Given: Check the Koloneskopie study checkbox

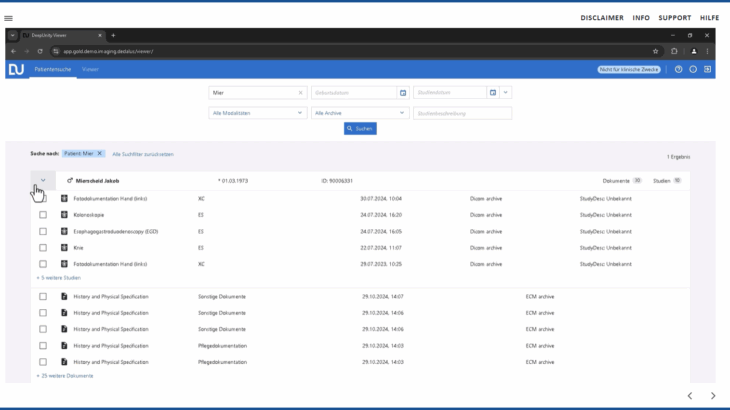Looking at the screenshot, I should [43, 214].
